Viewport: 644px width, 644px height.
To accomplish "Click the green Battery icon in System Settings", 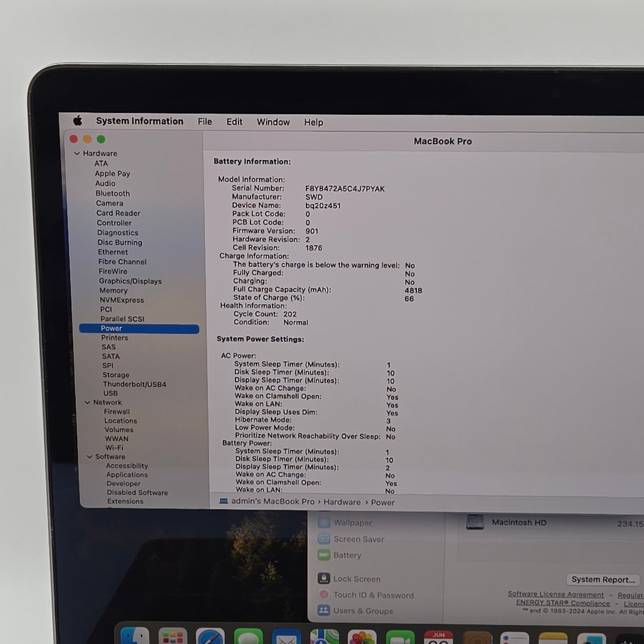I will (324, 555).
